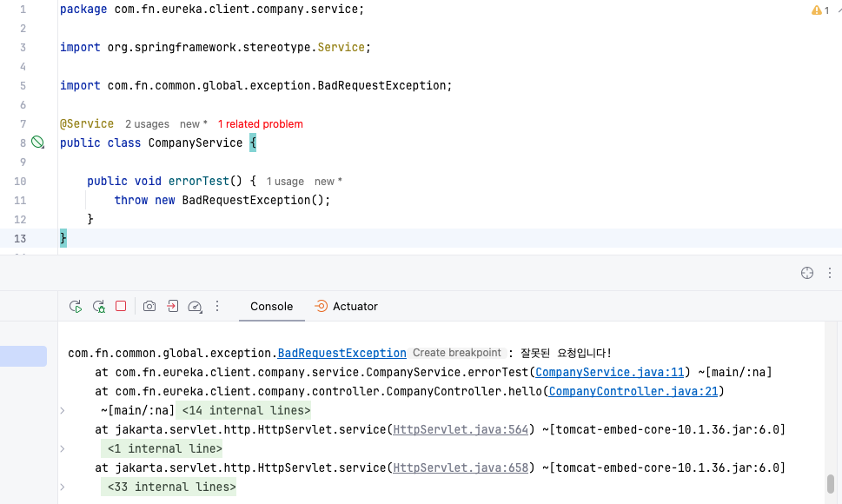Image resolution: width=842 pixels, height=504 pixels.
Task: Click the package declaration line
Action: (x=212, y=10)
